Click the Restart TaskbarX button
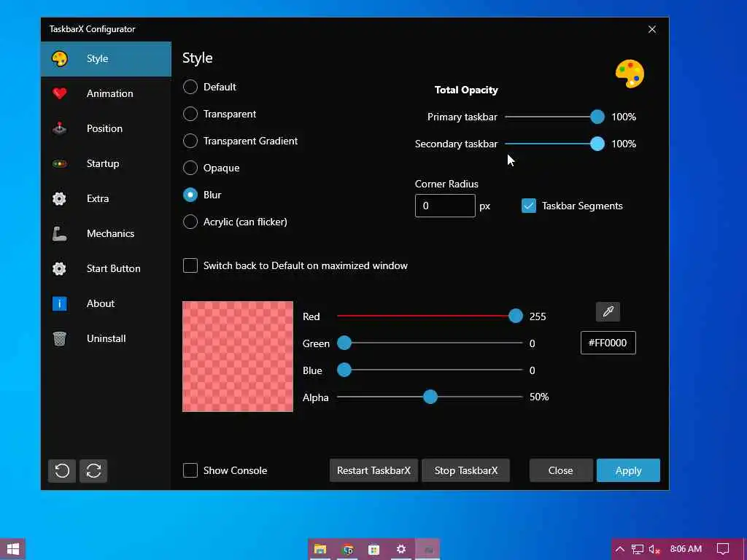 point(373,470)
